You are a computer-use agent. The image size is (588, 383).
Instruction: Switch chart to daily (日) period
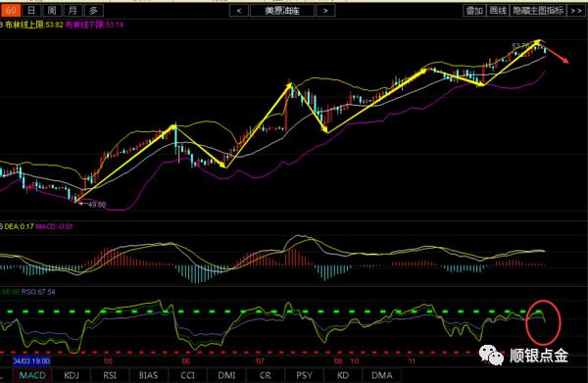31,11
